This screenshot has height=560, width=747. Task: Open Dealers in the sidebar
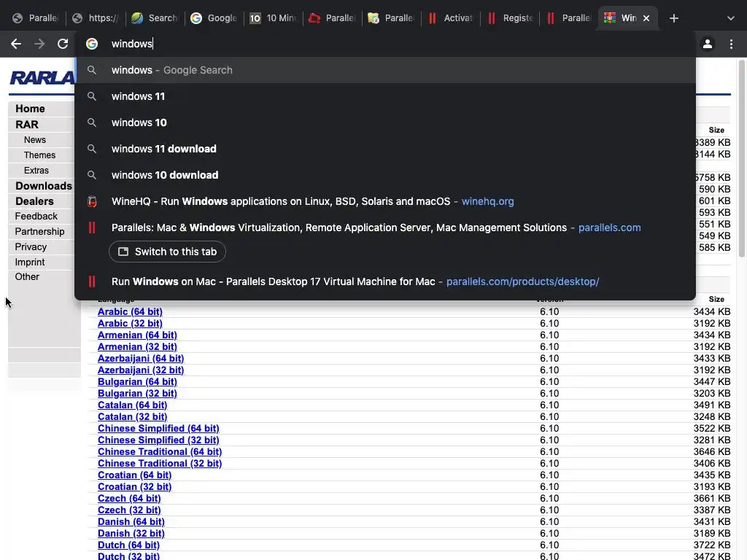click(34, 201)
